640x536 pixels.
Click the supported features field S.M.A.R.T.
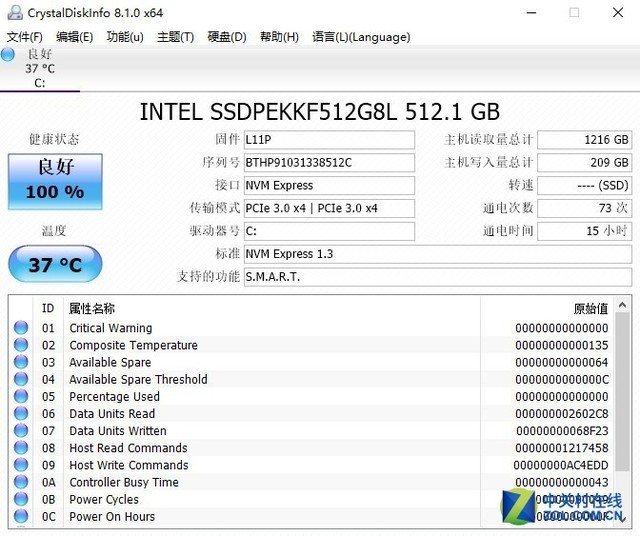point(438,277)
